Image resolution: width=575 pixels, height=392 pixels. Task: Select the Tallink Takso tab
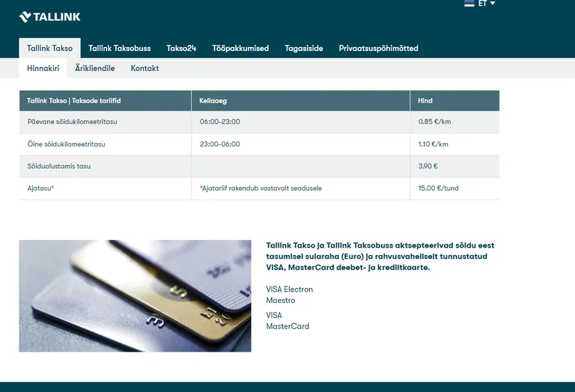coord(50,48)
